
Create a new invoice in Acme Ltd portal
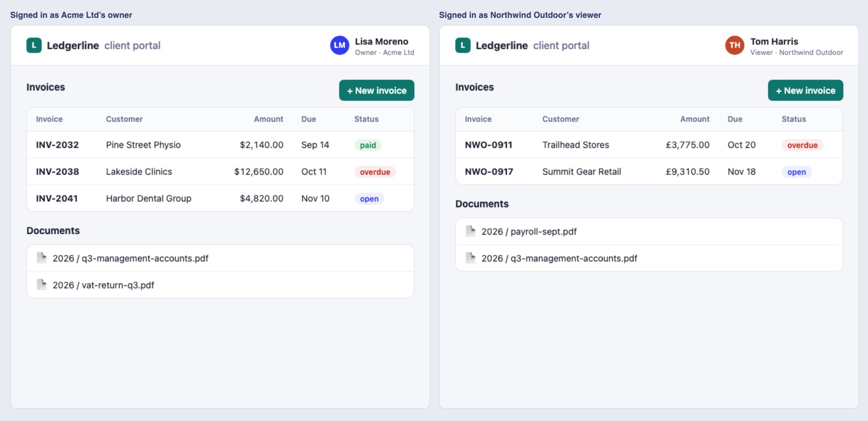coord(377,90)
